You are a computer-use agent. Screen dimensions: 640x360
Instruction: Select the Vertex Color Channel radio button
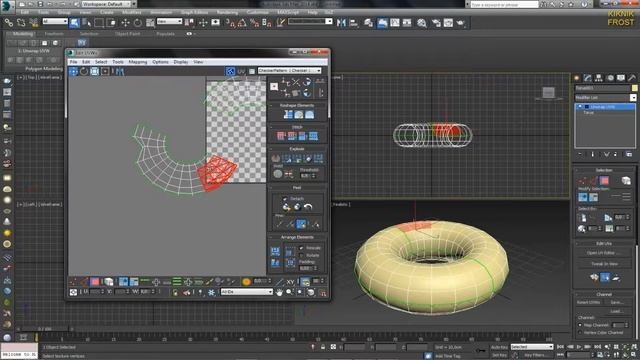tap(580, 333)
